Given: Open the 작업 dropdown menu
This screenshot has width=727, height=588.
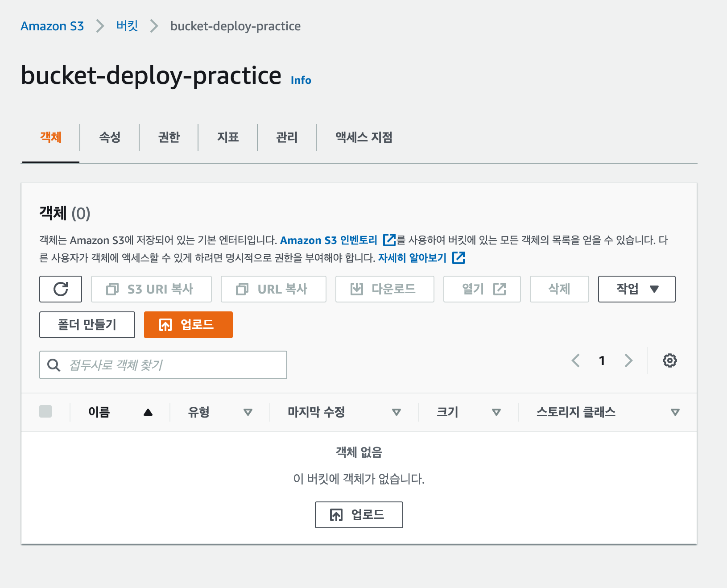Looking at the screenshot, I should tap(636, 289).
